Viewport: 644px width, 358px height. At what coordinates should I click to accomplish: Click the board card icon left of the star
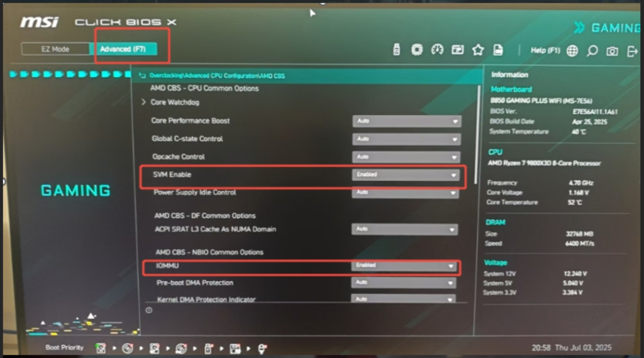point(458,50)
